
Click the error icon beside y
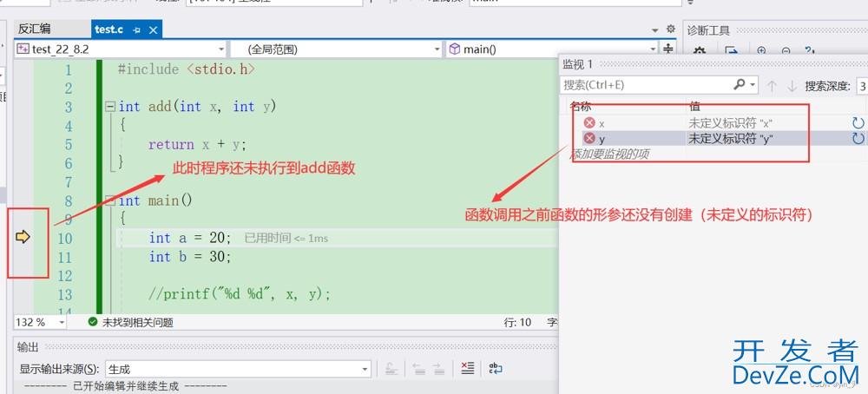(589, 138)
